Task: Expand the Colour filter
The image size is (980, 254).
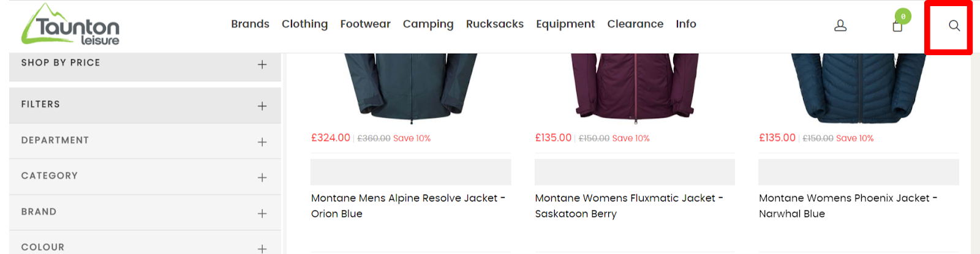Action: click(262, 248)
